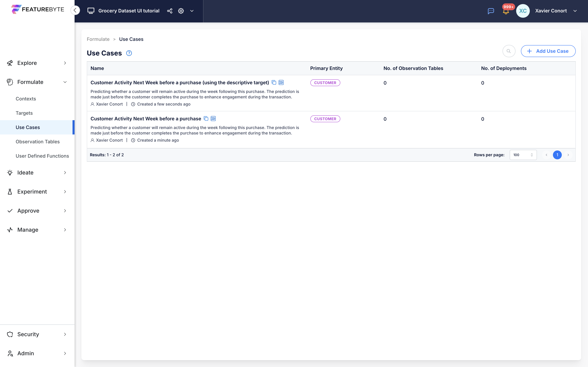Copy ID of second use case row
This screenshot has height=367, width=588.
tap(213, 119)
